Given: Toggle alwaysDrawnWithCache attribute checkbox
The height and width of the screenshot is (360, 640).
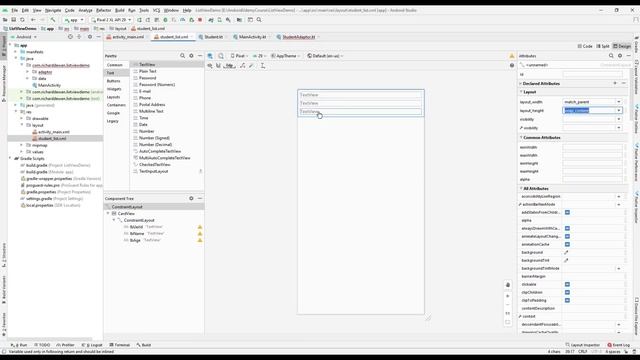Looking at the screenshot, I should point(567,228).
